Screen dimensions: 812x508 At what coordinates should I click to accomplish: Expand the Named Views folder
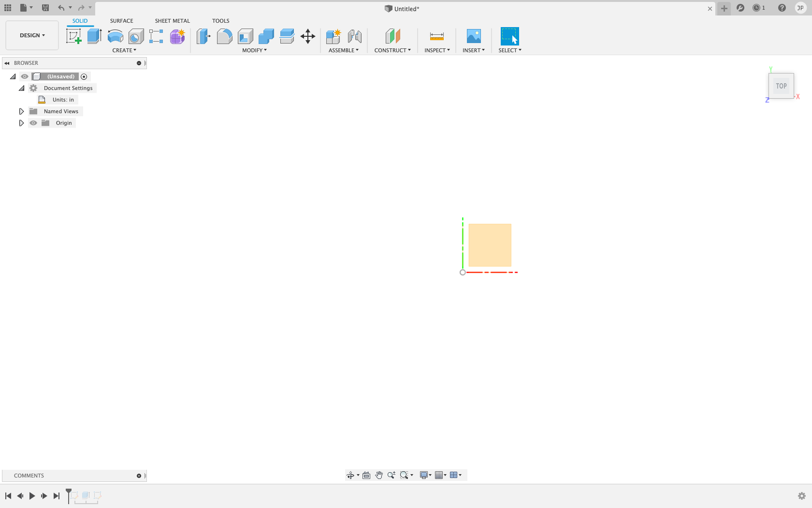(21, 111)
